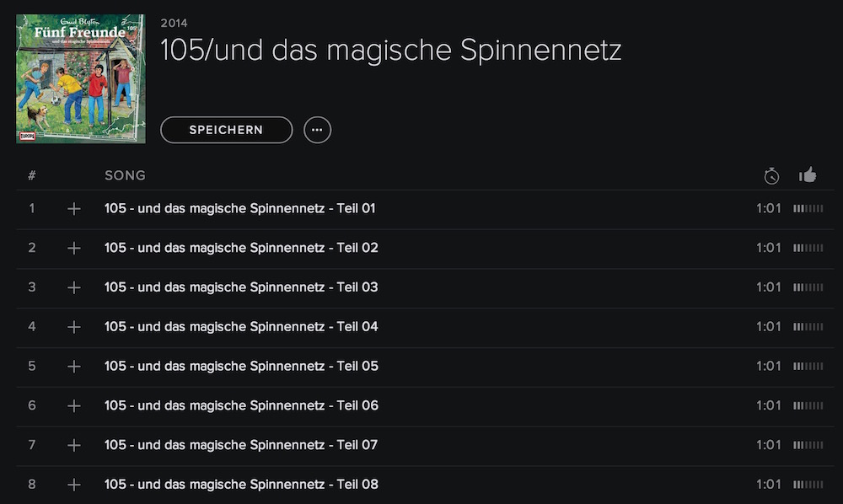
Task: Click the SPEICHERN button
Action: (x=226, y=130)
